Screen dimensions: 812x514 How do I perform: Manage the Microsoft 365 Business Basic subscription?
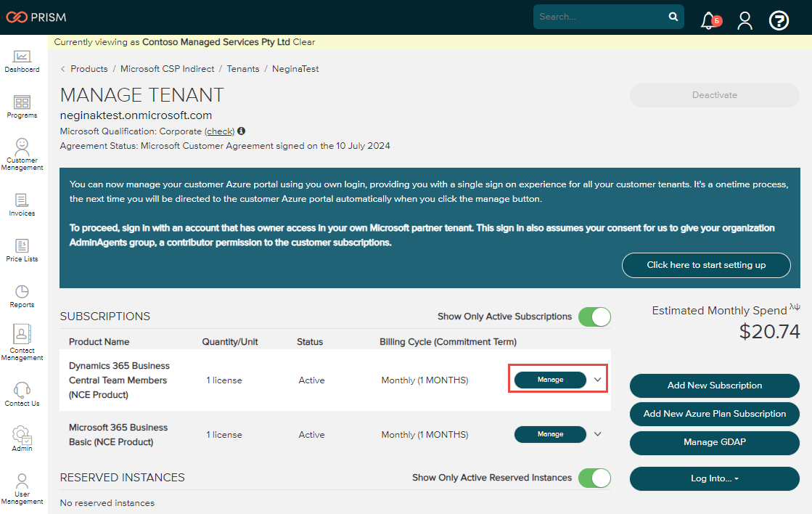point(550,434)
